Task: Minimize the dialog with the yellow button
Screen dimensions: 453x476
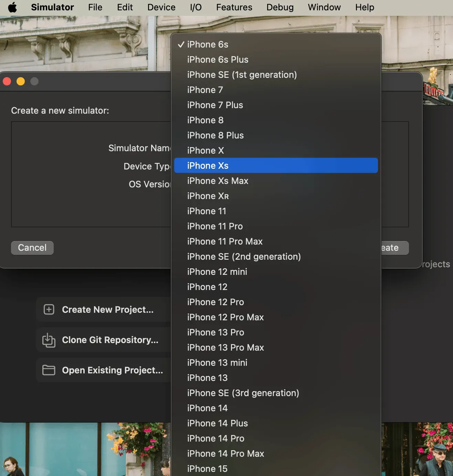Action: pos(21,81)
